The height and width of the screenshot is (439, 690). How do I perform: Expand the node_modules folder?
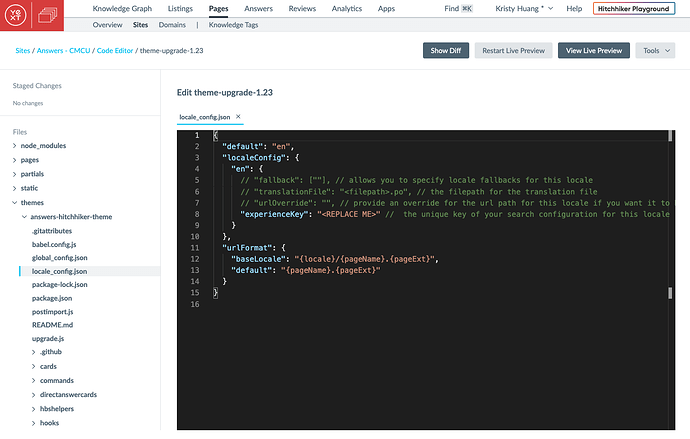click(15, 146)
